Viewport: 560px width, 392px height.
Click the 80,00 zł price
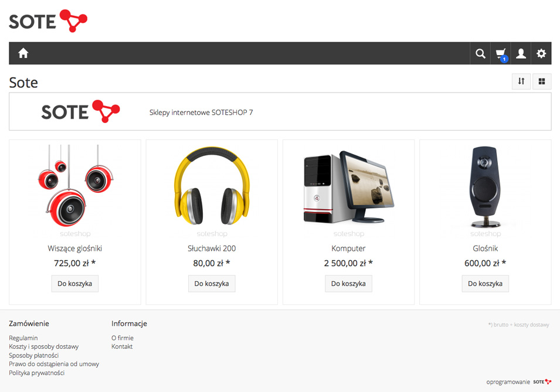point(212,263)
